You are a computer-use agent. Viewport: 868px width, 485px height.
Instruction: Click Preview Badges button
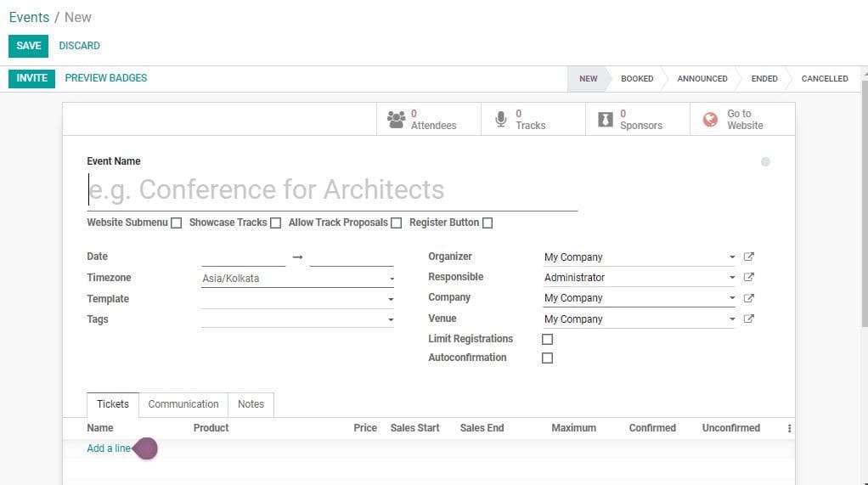pos(105,78)
